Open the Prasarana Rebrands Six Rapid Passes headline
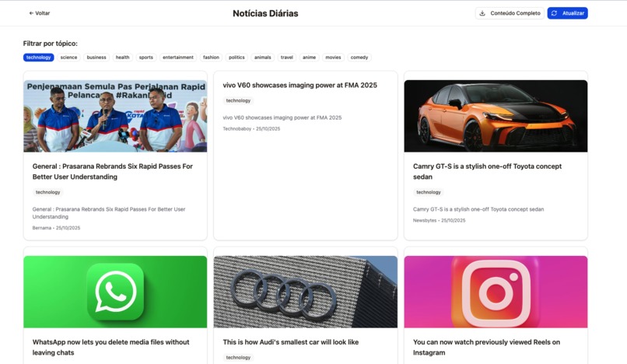This screenshot has width=627, height=364. [112, 171]
